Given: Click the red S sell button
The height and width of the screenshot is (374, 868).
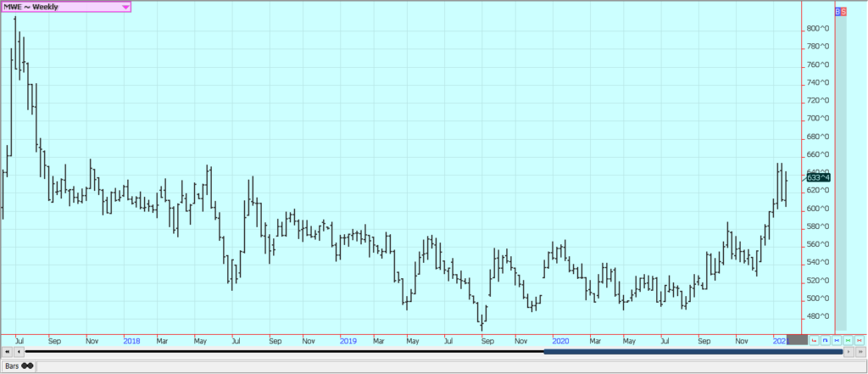Looking at the screenshot, I should (x=843, y=11).
